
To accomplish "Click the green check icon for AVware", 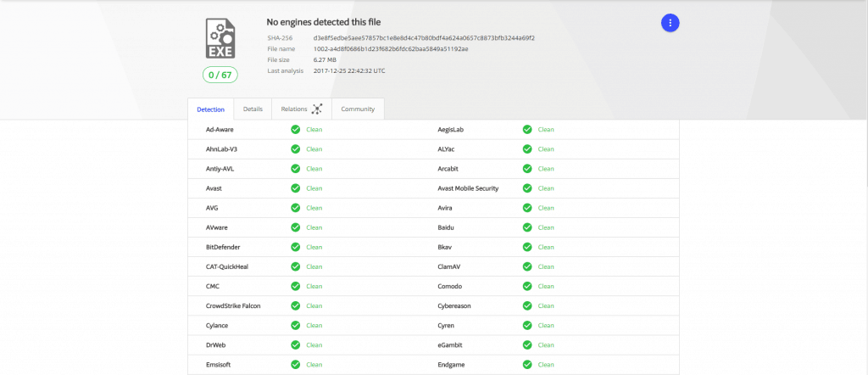I will pyautogui.click(x=296, y=227).
